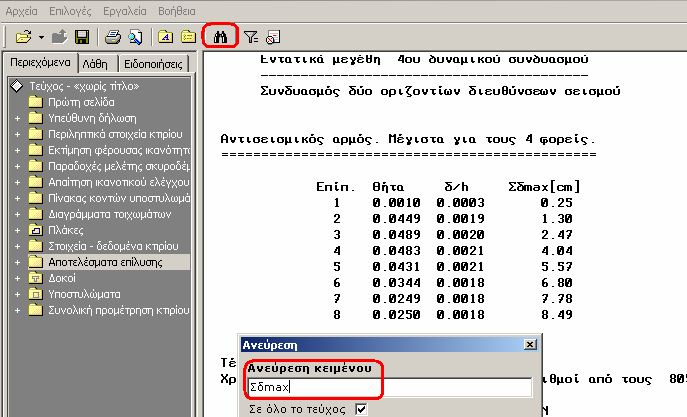Click the value 0.0489 in row 3

pyautogui.click(x=397, y=235)
